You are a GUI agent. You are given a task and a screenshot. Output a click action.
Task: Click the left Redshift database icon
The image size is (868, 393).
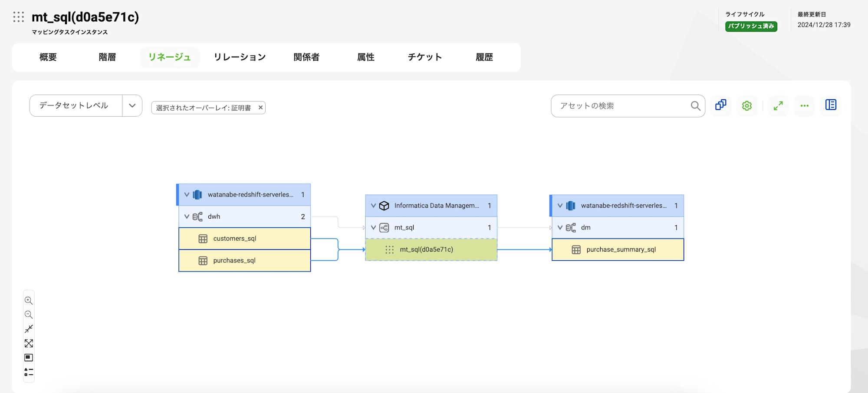197,195
